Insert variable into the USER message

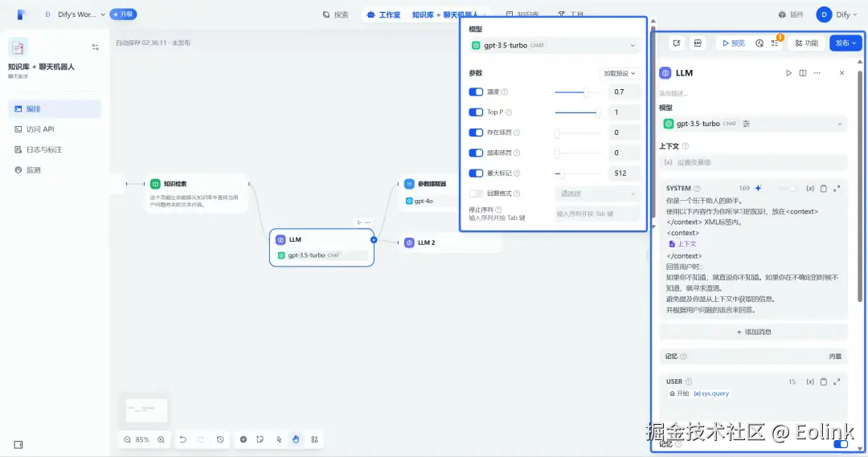point(810,382)
